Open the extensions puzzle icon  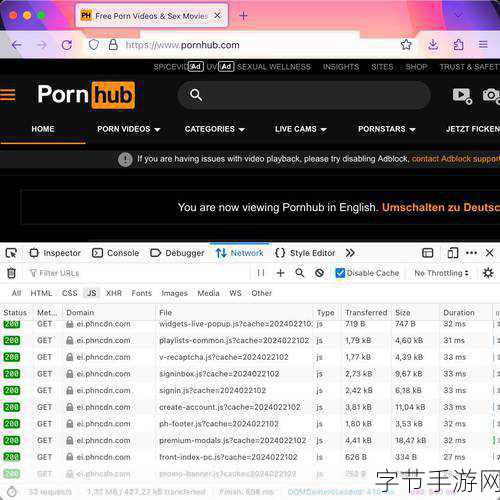click(x=458, y=44)
